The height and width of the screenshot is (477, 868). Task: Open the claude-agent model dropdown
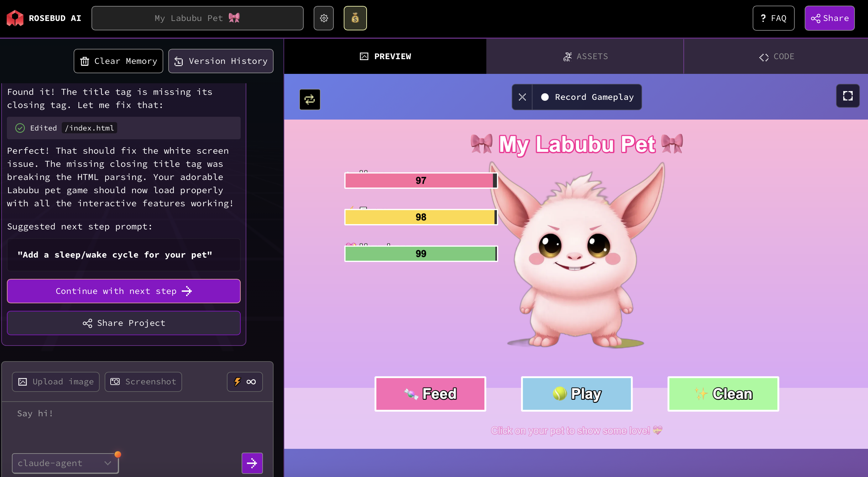click(65, 463)
